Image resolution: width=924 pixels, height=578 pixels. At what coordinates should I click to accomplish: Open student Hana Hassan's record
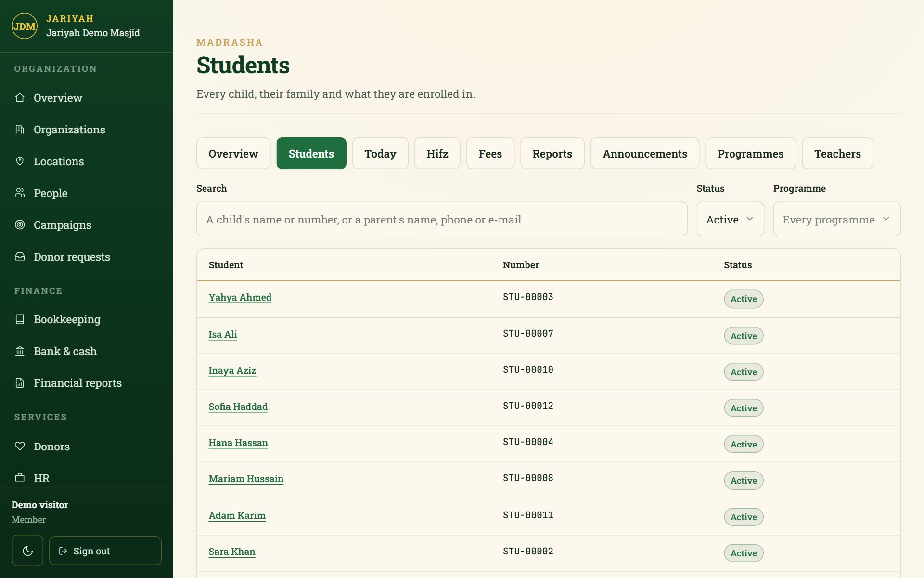(x=238, y=443)
